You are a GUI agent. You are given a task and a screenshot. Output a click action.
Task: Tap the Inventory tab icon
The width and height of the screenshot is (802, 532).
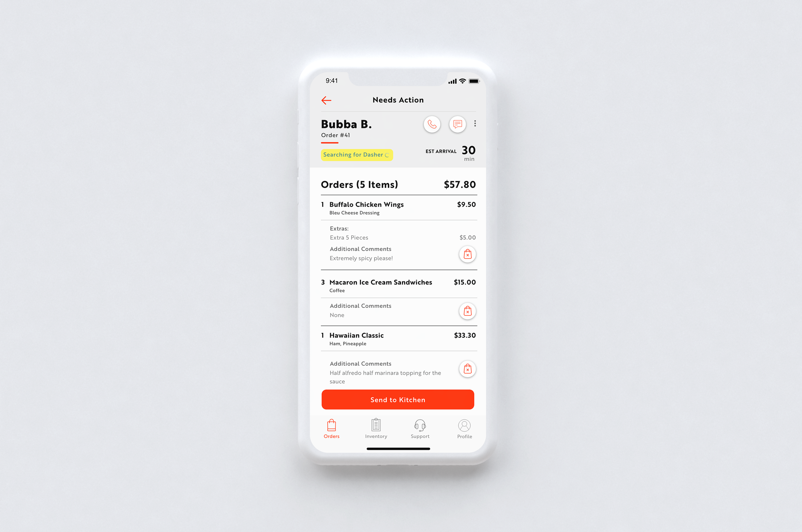(376, 427)
